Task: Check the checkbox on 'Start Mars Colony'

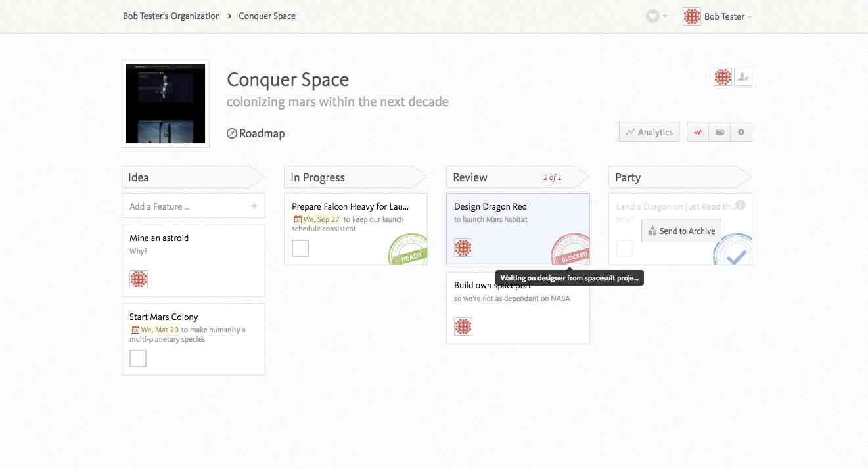Action: click(137, 358)
